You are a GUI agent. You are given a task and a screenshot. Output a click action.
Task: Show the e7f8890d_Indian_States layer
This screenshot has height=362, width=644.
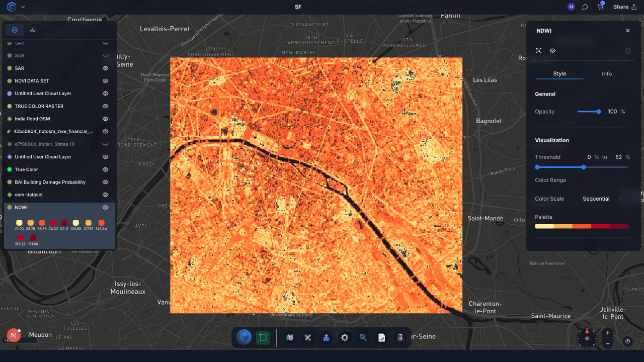[106, 144]
